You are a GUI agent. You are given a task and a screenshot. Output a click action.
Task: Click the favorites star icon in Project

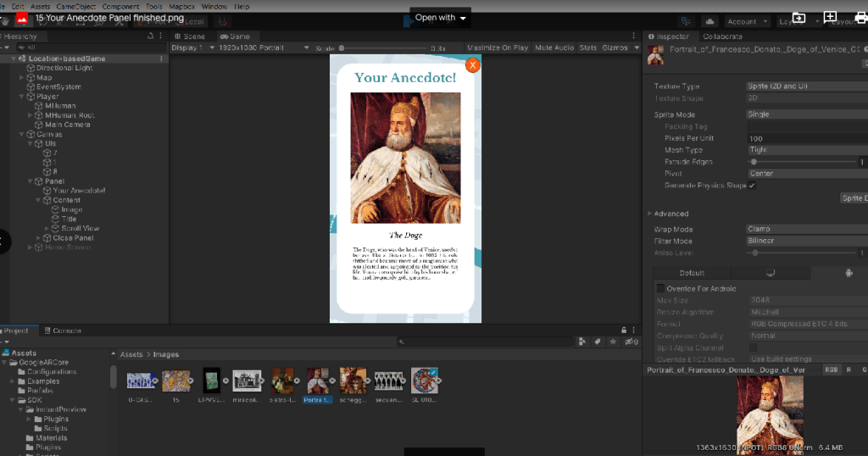coord(613,342)
